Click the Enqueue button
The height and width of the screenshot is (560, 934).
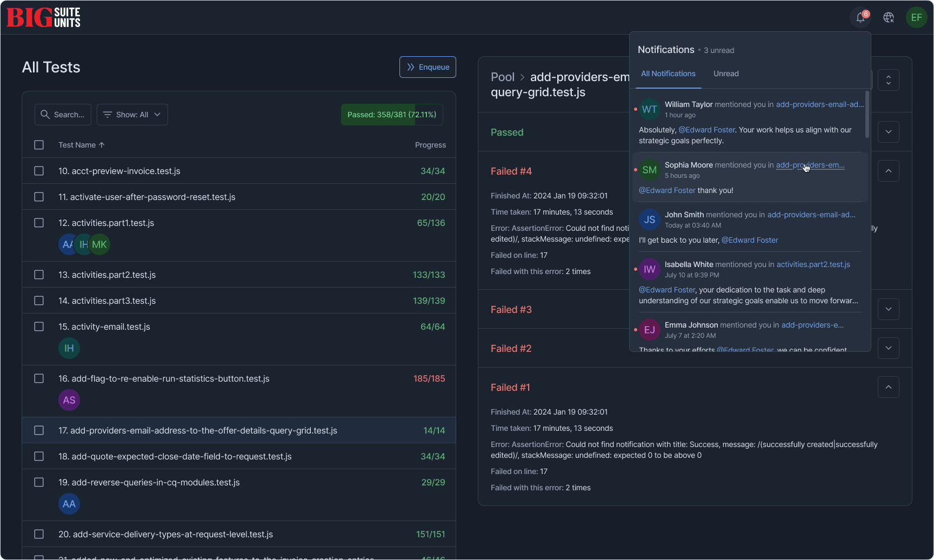(428, 67)
